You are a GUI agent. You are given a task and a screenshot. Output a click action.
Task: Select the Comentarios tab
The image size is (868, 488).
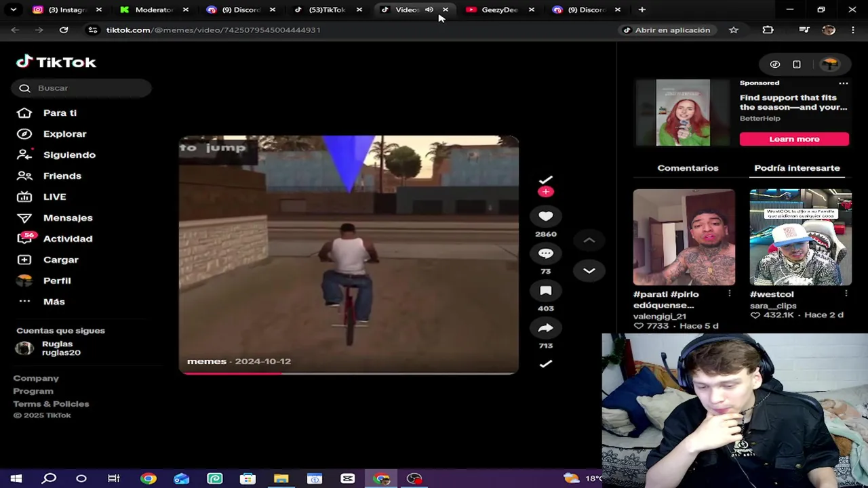click(688, 168)
